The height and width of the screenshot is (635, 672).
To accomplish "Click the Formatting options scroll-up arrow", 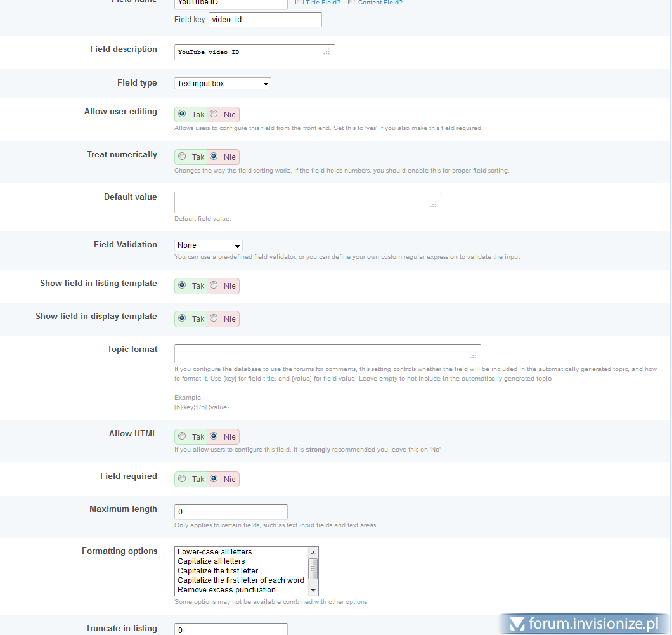I will (313, 552).
